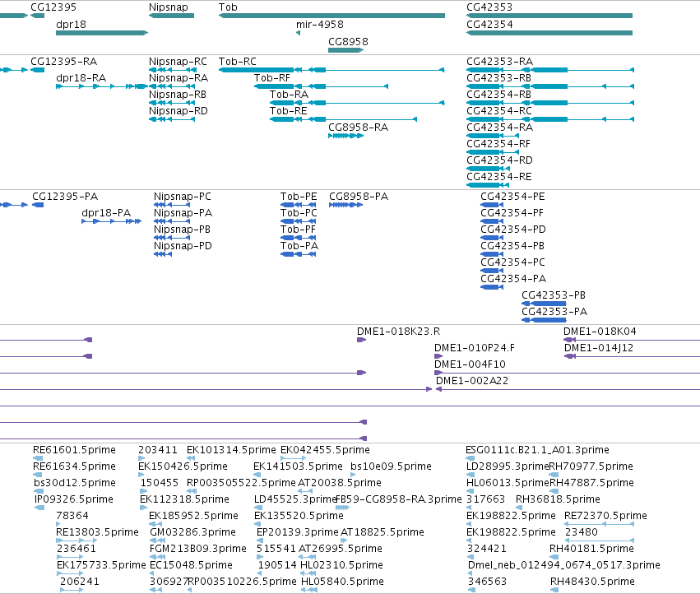Click protein CG42353-PA
This screenshot has width=700, height=594.
click(545, 320)
